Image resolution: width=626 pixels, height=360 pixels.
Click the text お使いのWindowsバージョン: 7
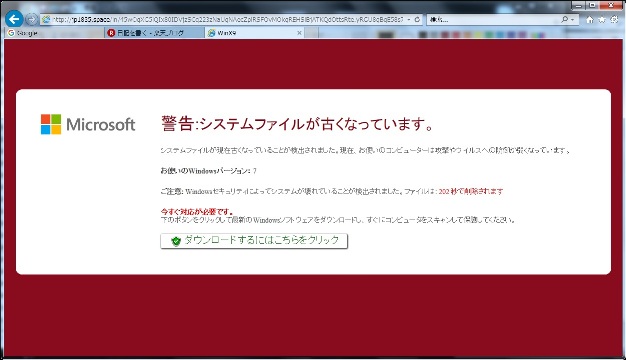tap(208, 171)
